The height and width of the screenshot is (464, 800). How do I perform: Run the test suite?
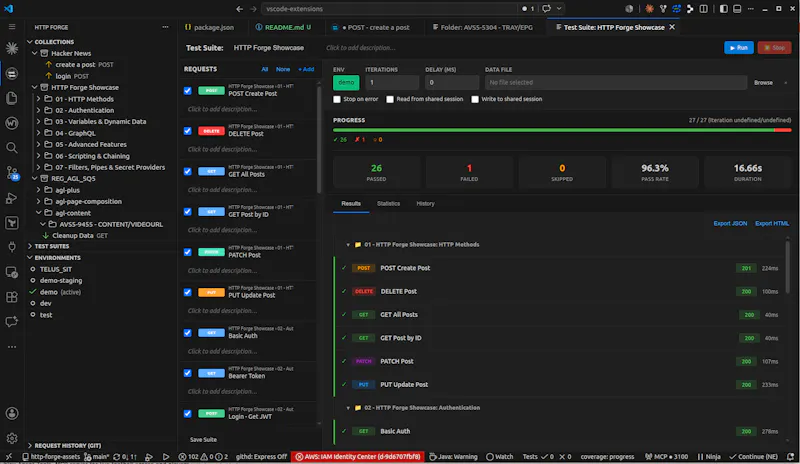click(x=738, y=47)
